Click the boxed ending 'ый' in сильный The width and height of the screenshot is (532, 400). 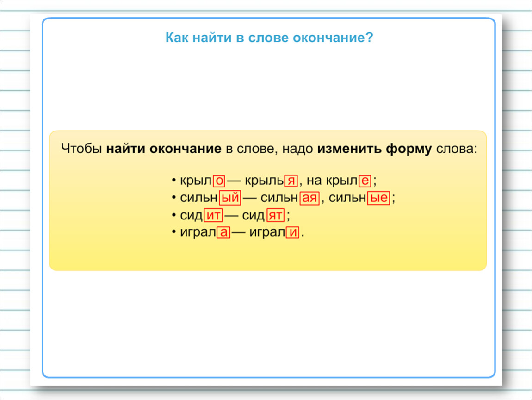pos(230,198)
